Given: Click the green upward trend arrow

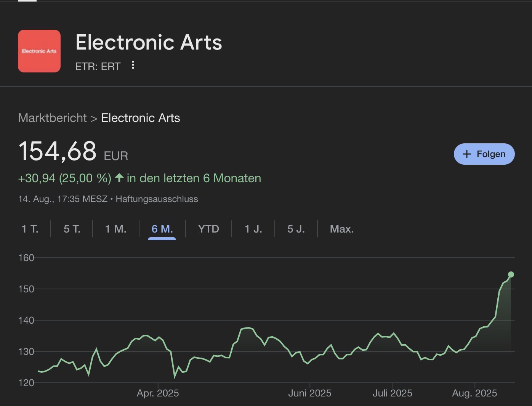Looking at the screenshot, I should (x=119, y=178).
